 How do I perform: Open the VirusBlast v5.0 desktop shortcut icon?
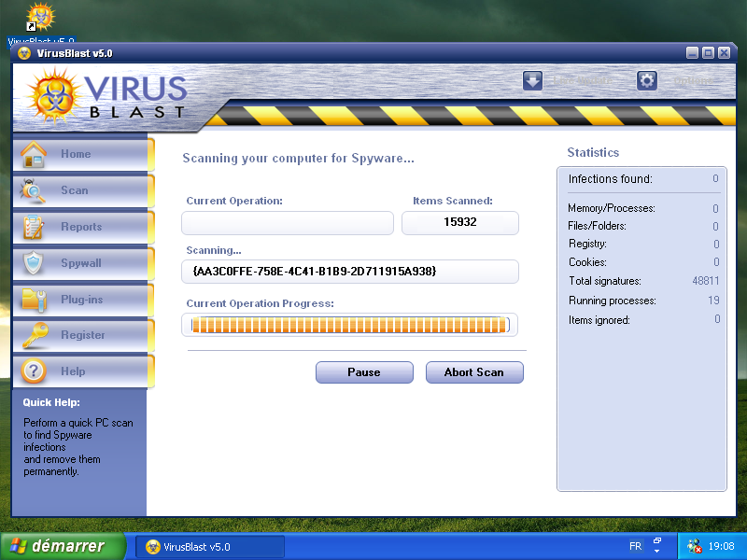(x=41, y=17)
